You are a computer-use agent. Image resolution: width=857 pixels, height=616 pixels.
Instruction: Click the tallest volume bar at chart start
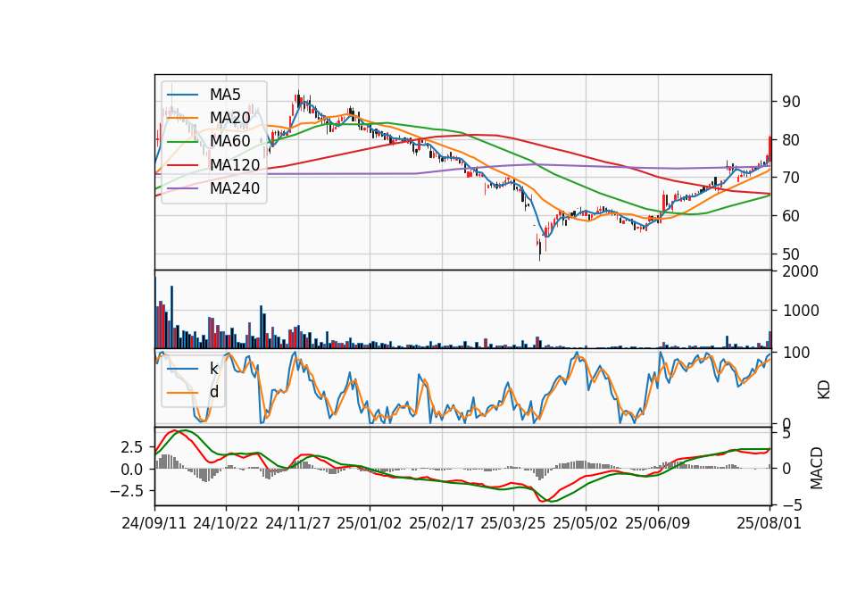pyautogui.click(x=155, y=311)
